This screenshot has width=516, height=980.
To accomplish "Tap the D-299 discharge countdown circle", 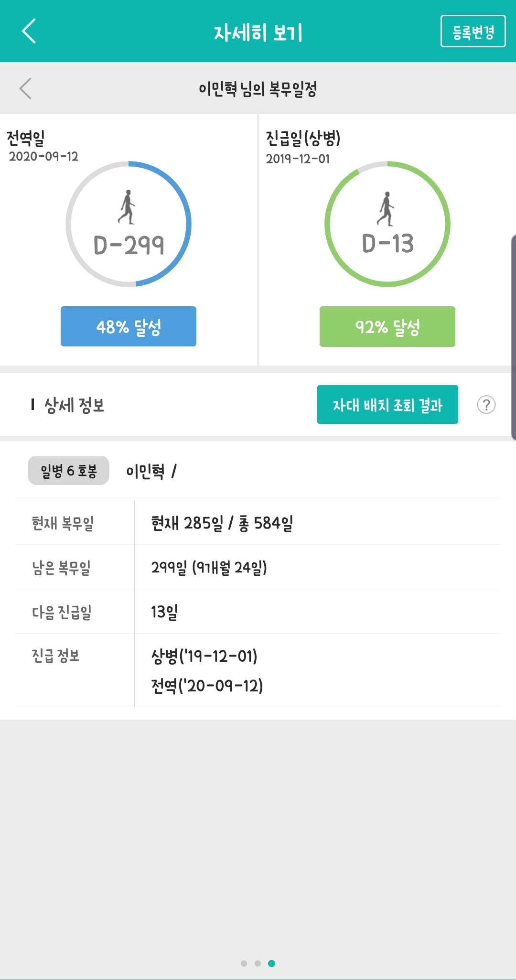I will (x=128, y=222).
